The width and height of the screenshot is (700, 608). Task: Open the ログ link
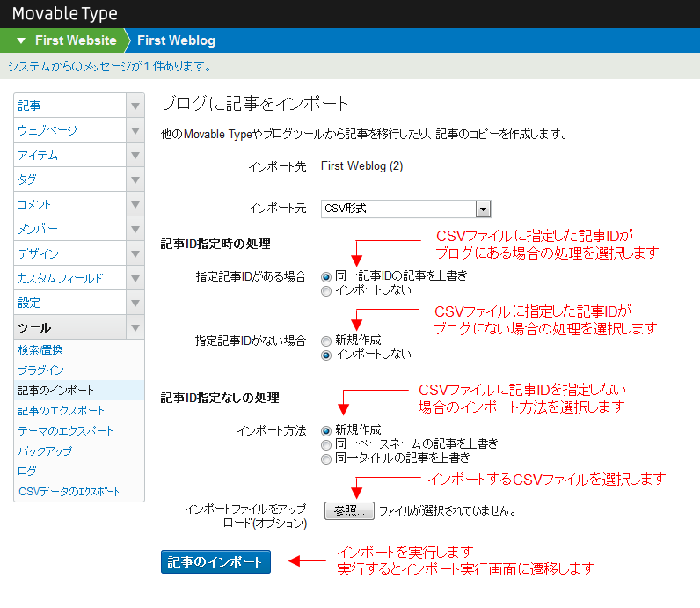(26, 471)
